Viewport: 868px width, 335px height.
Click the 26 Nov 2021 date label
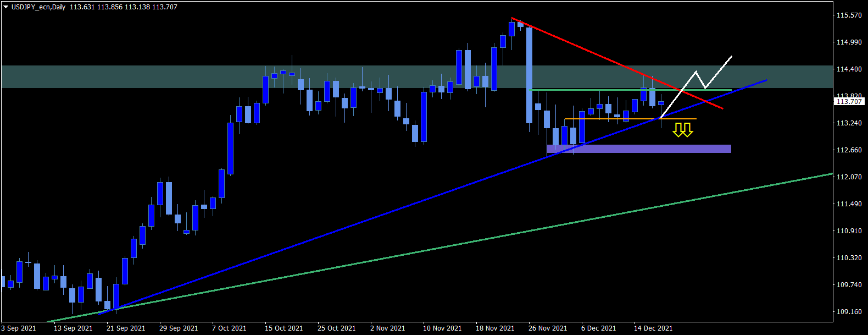(548, 328)
